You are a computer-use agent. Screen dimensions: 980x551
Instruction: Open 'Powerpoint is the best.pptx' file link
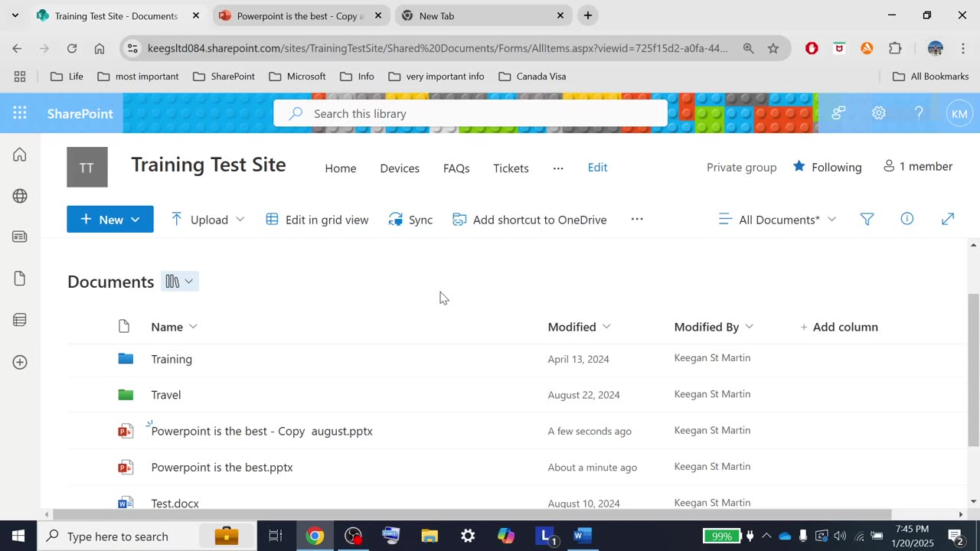point(222,467)
